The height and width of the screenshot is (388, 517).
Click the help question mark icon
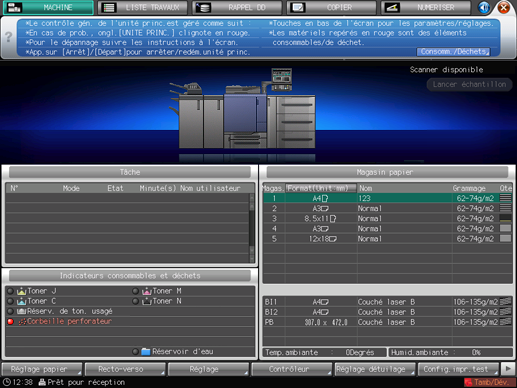(x=9, y=37)
